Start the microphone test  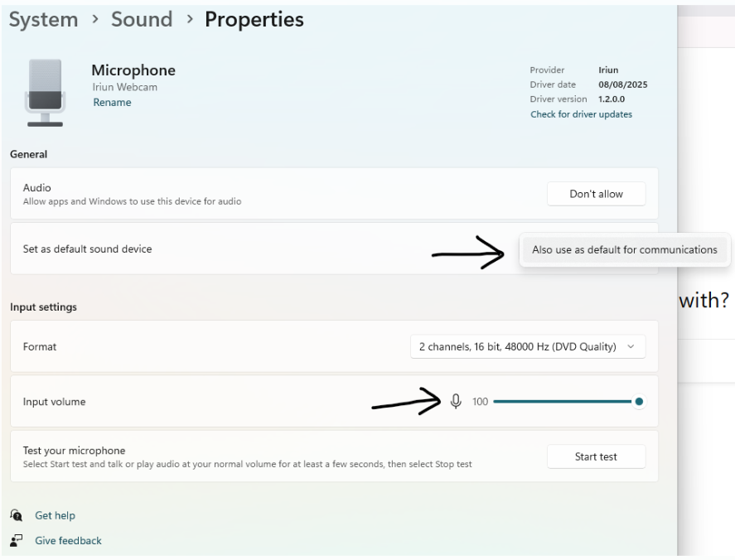596,456
